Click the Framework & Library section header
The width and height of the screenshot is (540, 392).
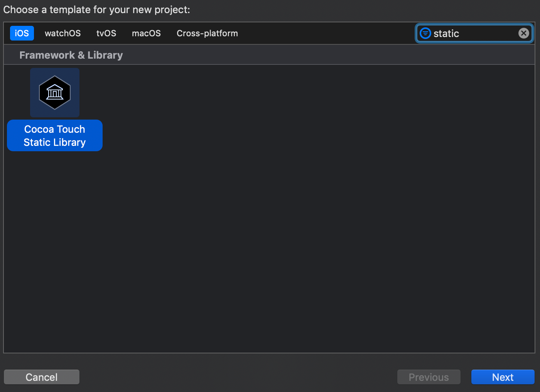coord(71,55)
